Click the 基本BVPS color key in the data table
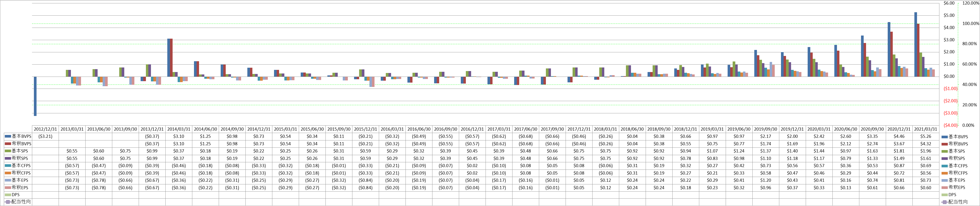The image size is (980, 206). (x=8, y=136)
